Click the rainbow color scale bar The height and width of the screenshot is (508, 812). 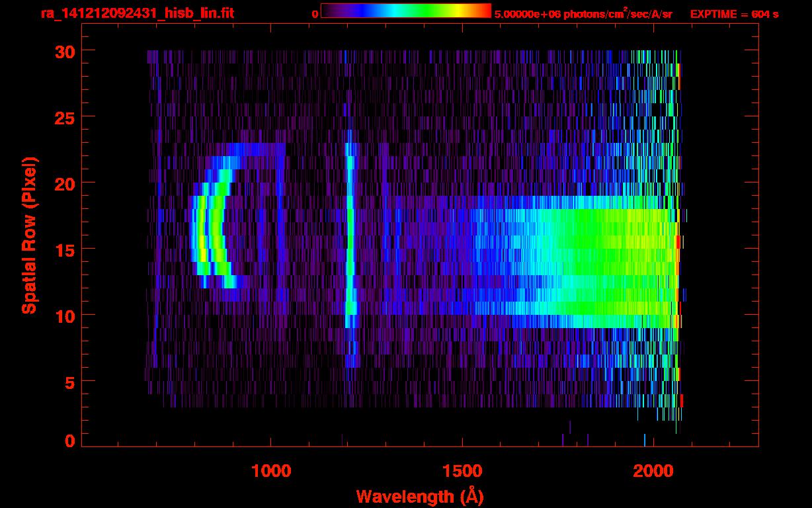click(406, 11)
